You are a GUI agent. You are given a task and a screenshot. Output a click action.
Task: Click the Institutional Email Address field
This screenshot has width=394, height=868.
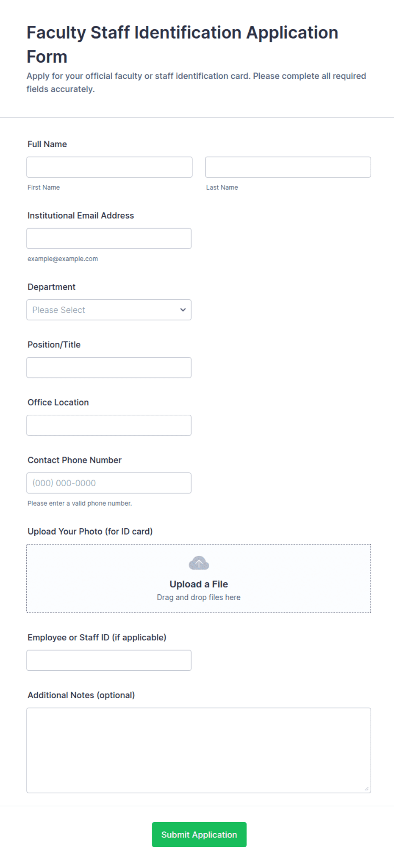[x=109, y=238]
